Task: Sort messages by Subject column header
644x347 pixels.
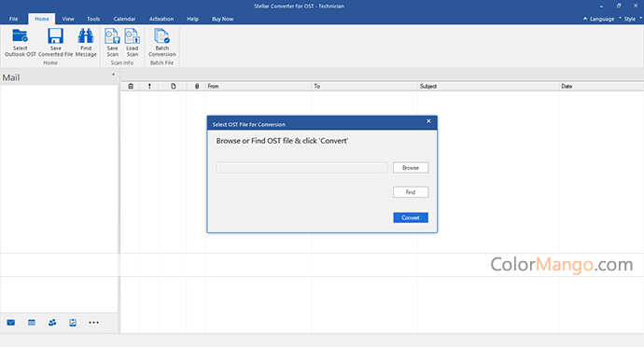Action: click(x=488, y=86)
